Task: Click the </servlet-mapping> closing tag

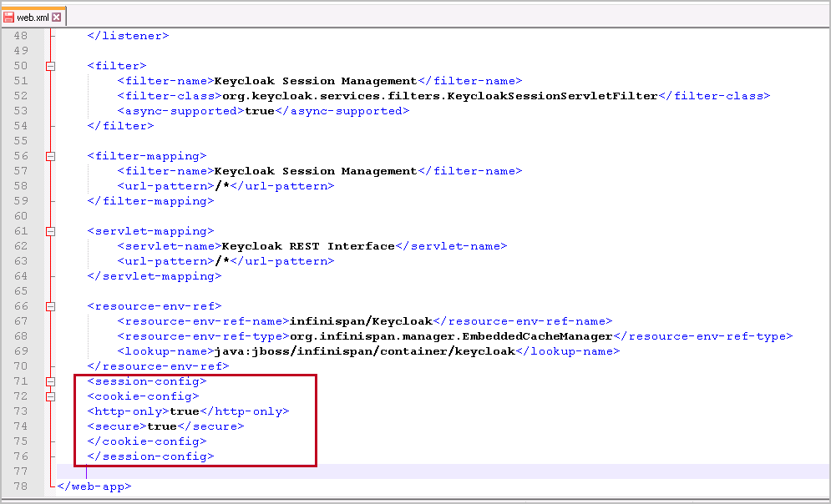Action: pos(155,276)
